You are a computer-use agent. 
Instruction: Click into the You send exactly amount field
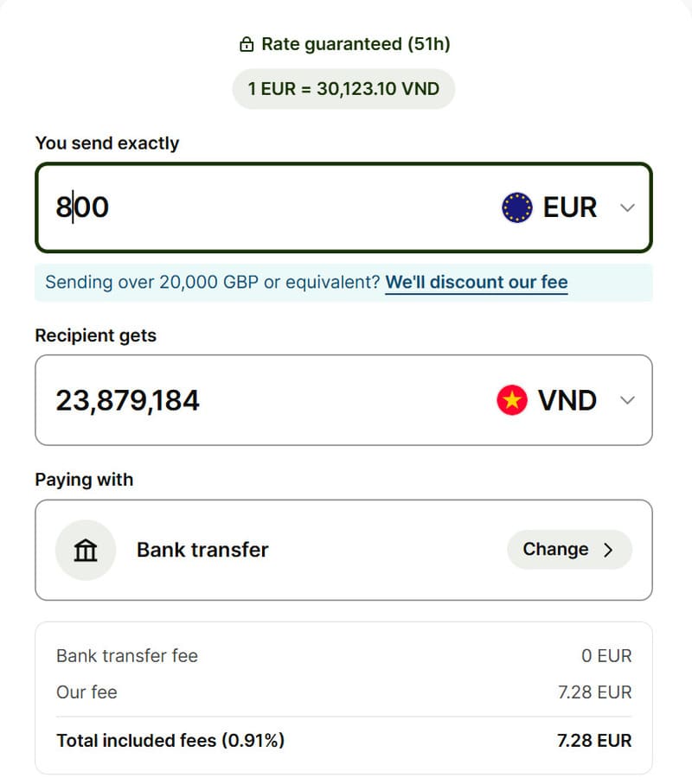[259, 207]
